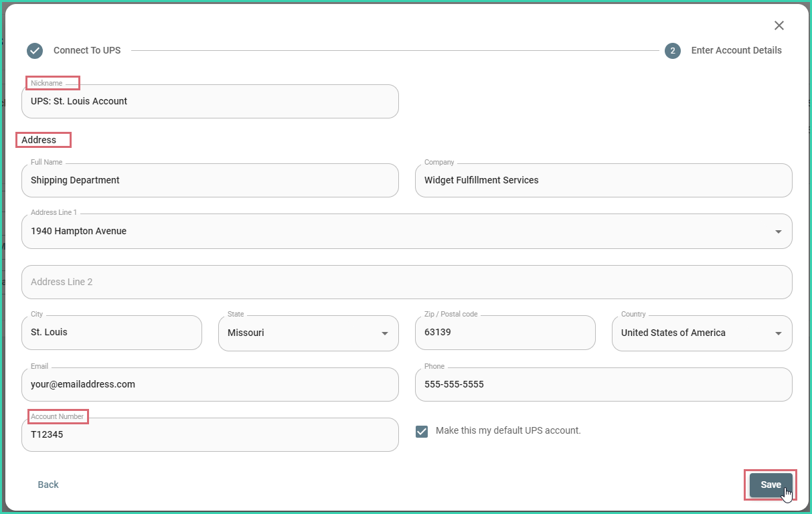Viewport: 812px width, 514px height.
Task: Click the completed checkmark icon on Connect To UPS step
Action: (34, 50)
